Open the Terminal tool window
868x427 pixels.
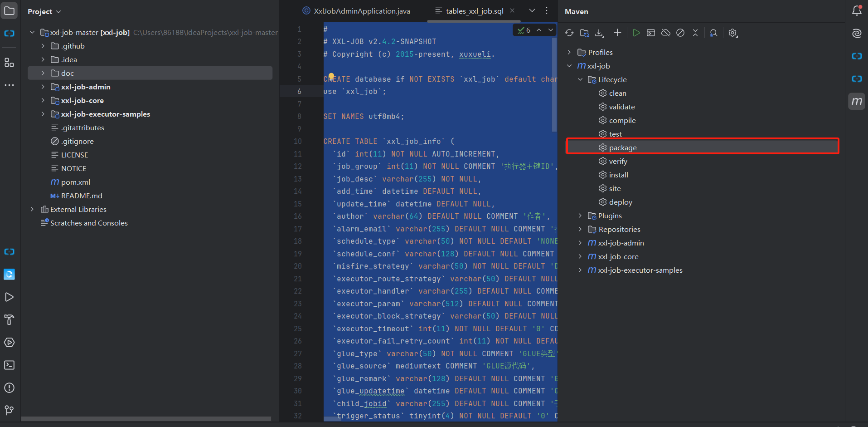pyautogui.click(x=9, y=365)
